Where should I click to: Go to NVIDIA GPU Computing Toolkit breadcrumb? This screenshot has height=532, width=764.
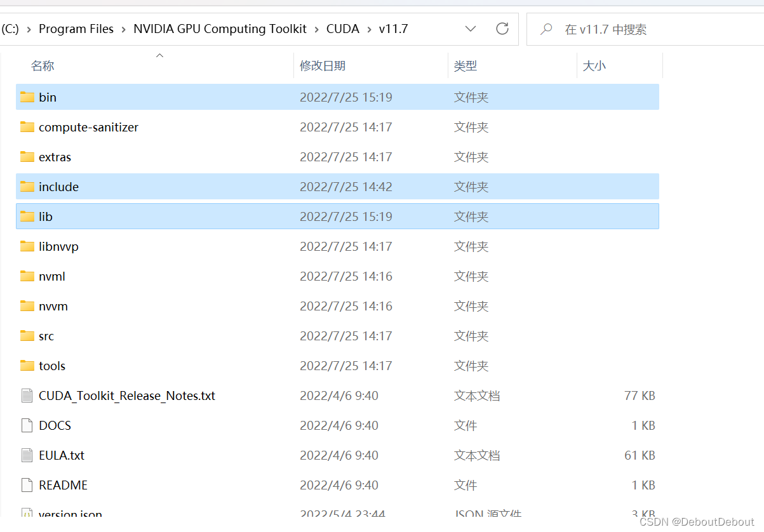220,29
